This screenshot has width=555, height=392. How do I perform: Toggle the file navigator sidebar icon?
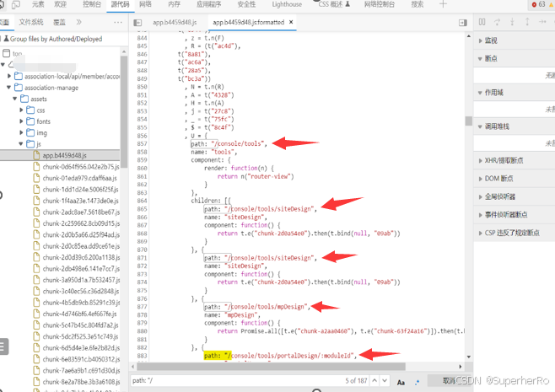137,23
